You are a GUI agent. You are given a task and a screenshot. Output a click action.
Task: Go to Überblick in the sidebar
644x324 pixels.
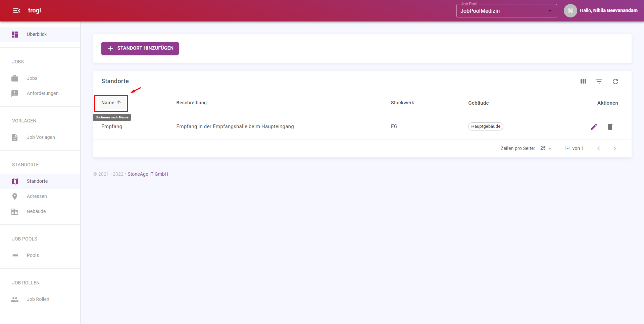pos(40,34)
